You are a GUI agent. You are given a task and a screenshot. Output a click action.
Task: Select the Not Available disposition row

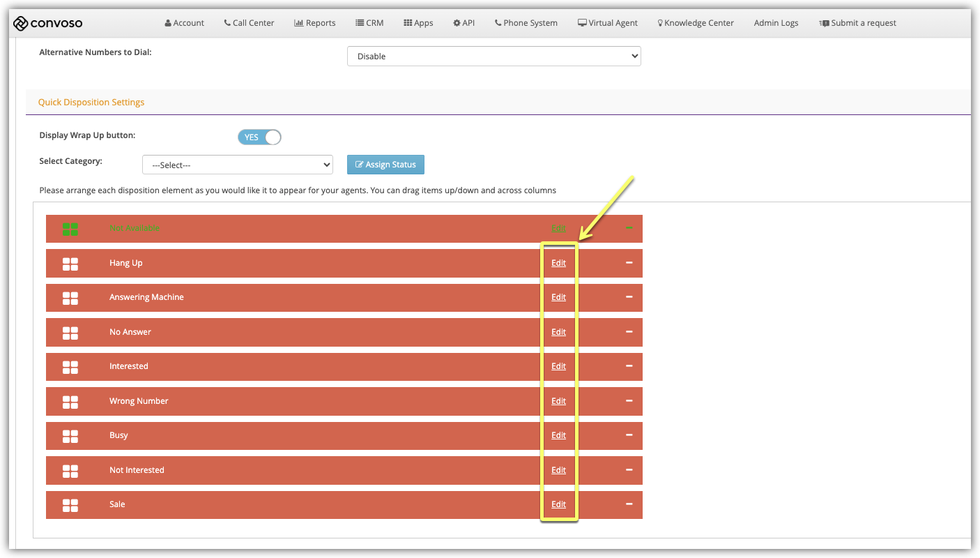click(314, 229)
